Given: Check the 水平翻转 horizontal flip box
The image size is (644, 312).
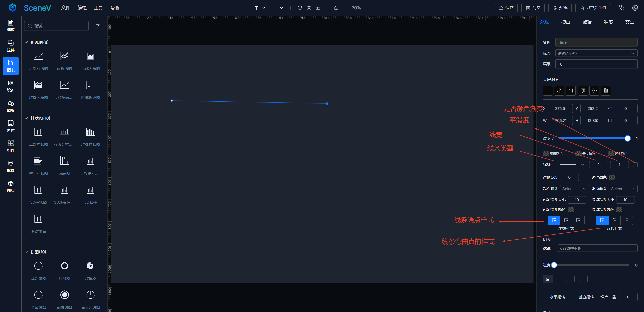Looking at the screenshot, I should pos(545,297).
